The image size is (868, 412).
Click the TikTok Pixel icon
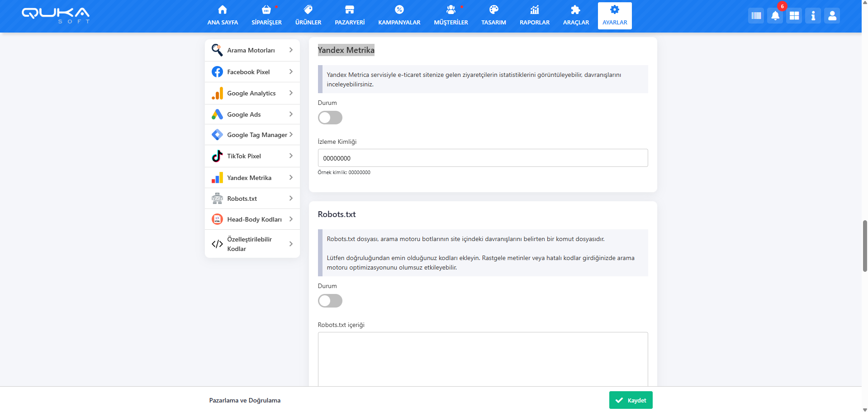(x=217, y=156)
